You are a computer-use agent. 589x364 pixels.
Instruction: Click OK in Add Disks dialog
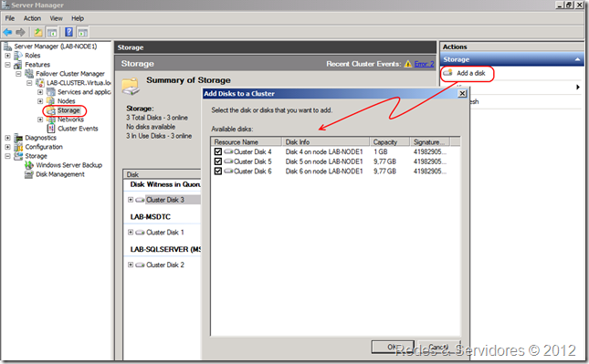pos(393,347)
